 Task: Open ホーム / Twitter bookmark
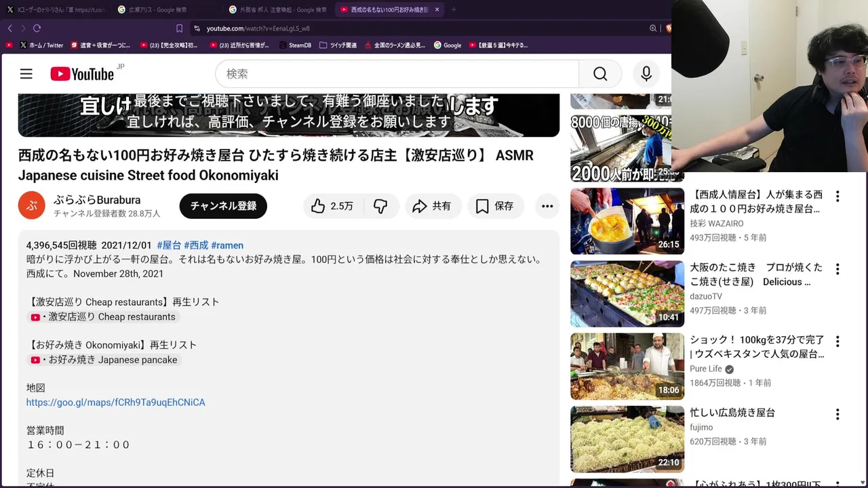coord(41,45)
